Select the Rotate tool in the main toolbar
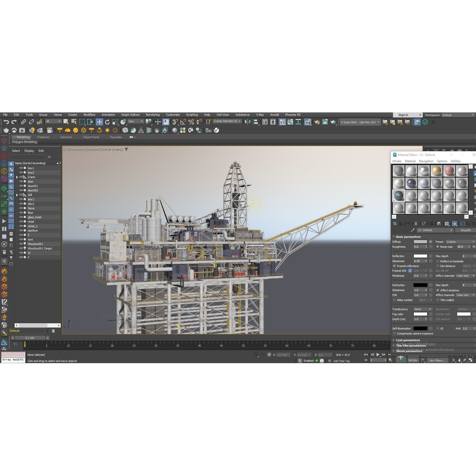The width and height of the screenshot is (476, 476). pyautogui.click(x=108, y=122)
